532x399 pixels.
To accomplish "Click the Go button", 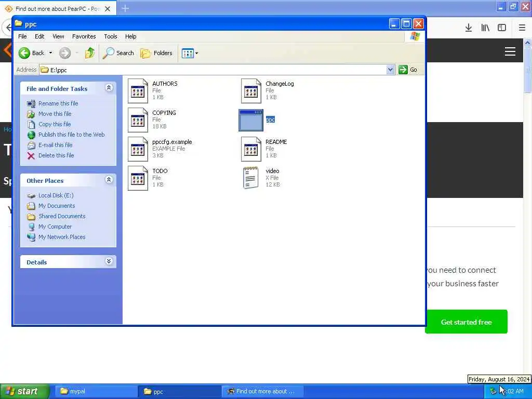I will [x=408, y=70].
